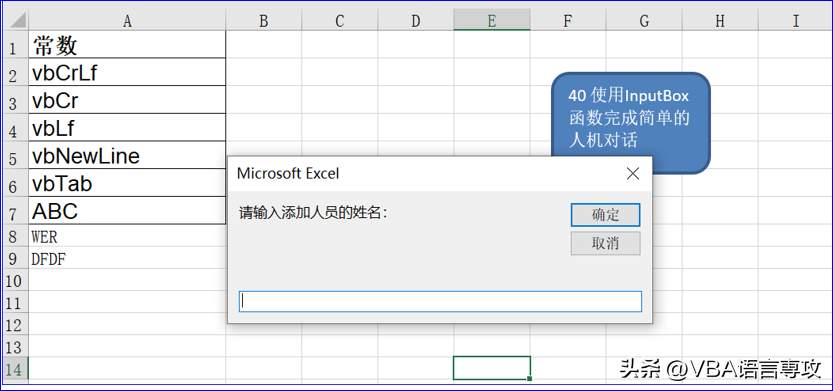This screenshot has width=833, height=391.
Task: Select column E header
Action: coord(492,21)
